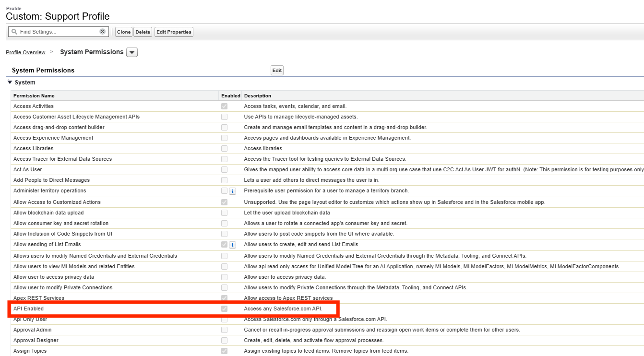The height and width of the screenshot is (356, 644).
Task: Open info icon beside Administer territory operations
Action: point(232,191)
